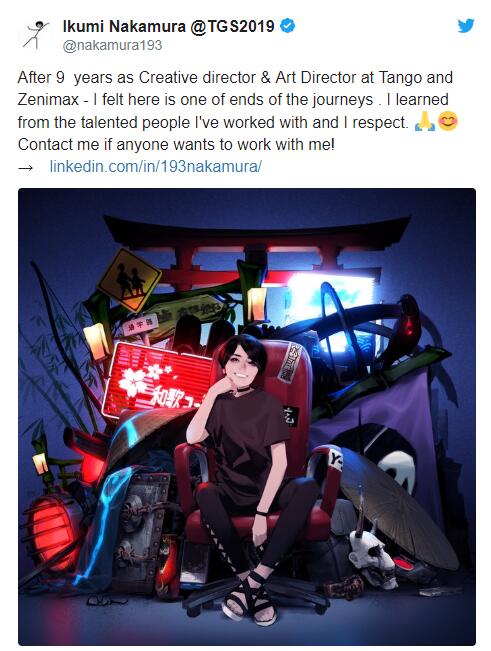Click the smiling face emoji
The height and width of the screenshot is (651, 491).
coord(447,122)
